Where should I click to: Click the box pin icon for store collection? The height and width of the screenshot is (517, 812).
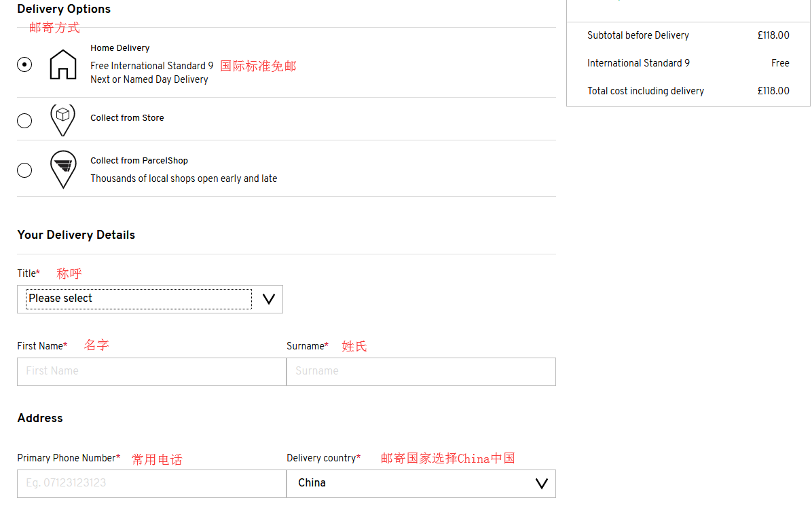63,119
